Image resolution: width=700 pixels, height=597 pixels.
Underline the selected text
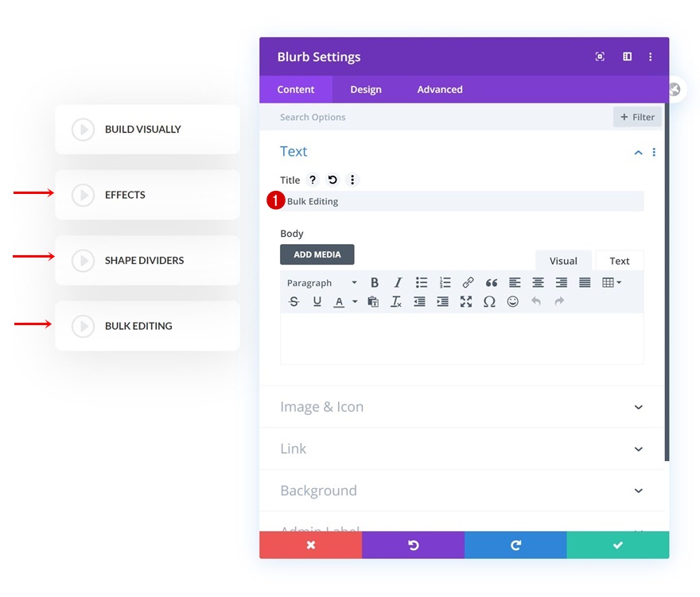[x=317, y=301]
